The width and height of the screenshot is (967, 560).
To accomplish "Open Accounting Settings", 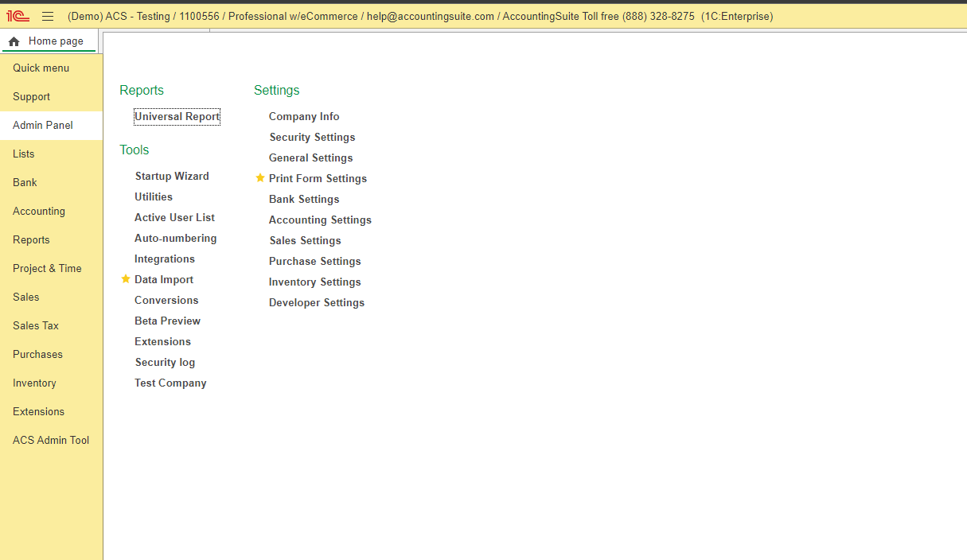I will pyautogui.click(x=320, y=220).
